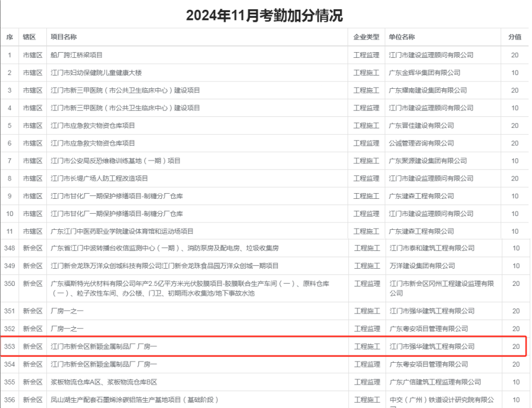Select the 序 column header

[x=10, y=37]
